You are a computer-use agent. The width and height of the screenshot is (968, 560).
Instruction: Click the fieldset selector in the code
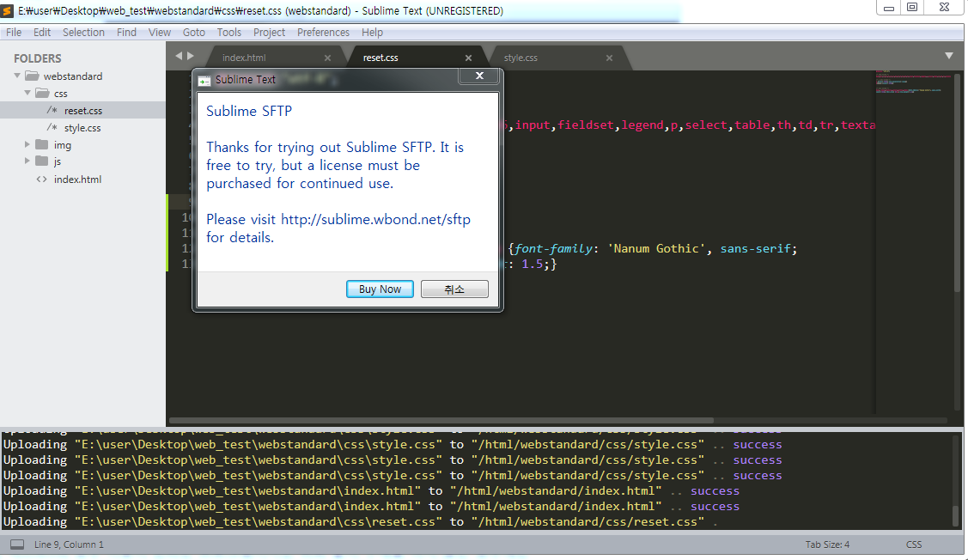pos(586,125)
